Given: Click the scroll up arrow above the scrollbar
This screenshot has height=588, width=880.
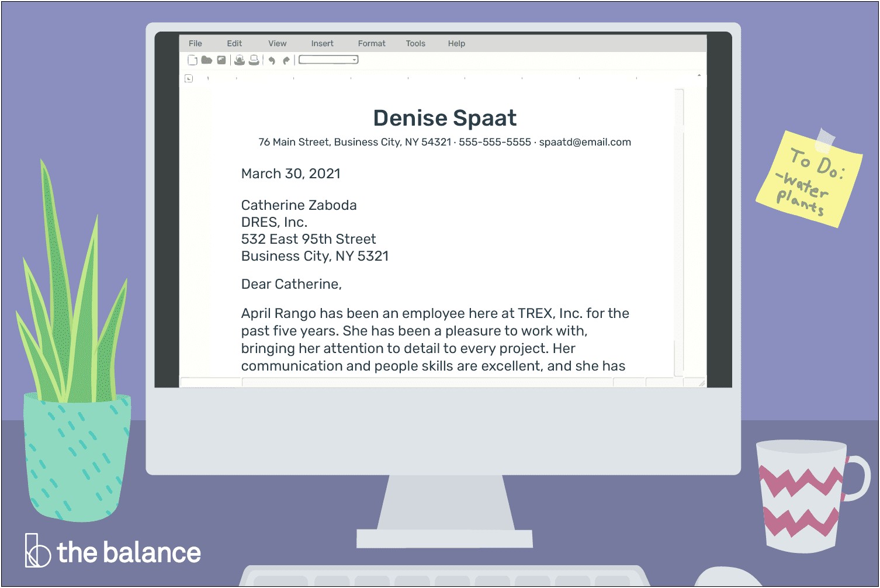Looking at the screenshot, I should point(699,75).
